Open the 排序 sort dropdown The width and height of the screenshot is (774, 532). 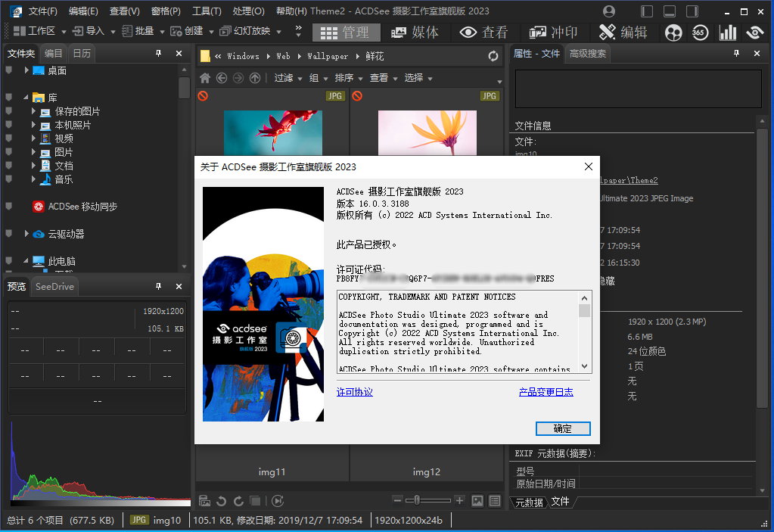point(349,78)
